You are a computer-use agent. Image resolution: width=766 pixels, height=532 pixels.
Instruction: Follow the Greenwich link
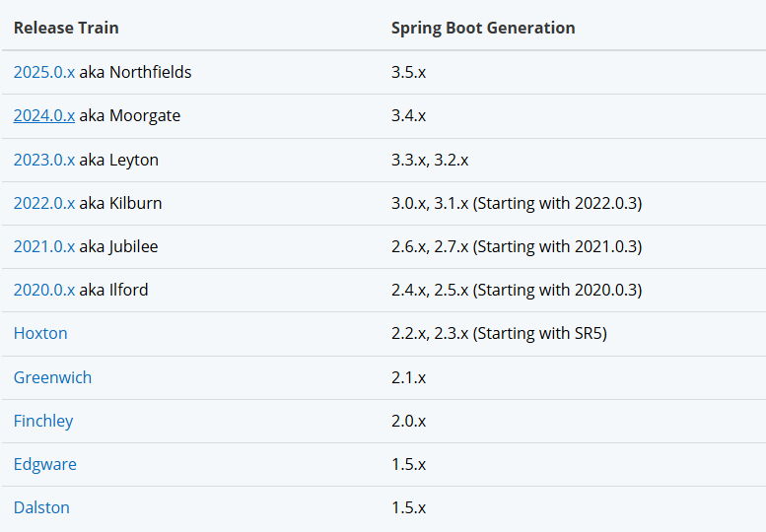tap(53, 377)
